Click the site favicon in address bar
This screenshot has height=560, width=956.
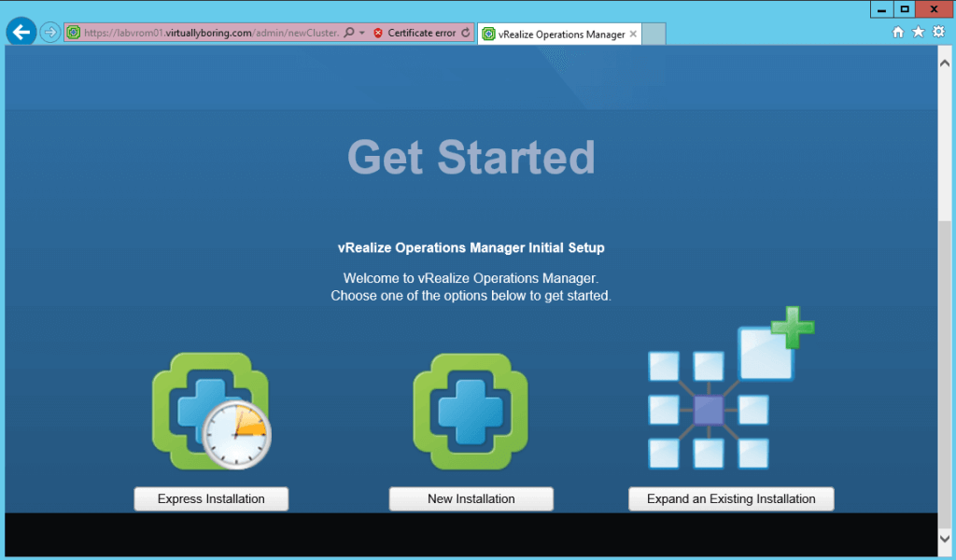[x=73, y=33]
